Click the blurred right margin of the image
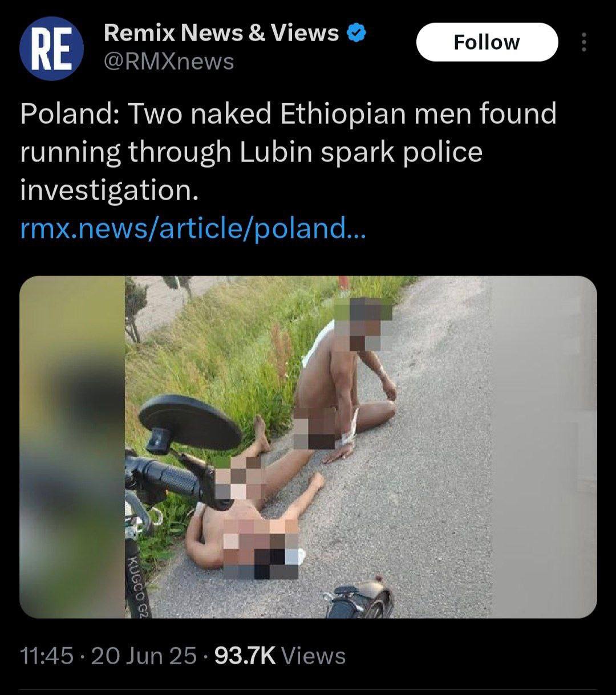Screen dimensions: 616x695 click(544, 447)
